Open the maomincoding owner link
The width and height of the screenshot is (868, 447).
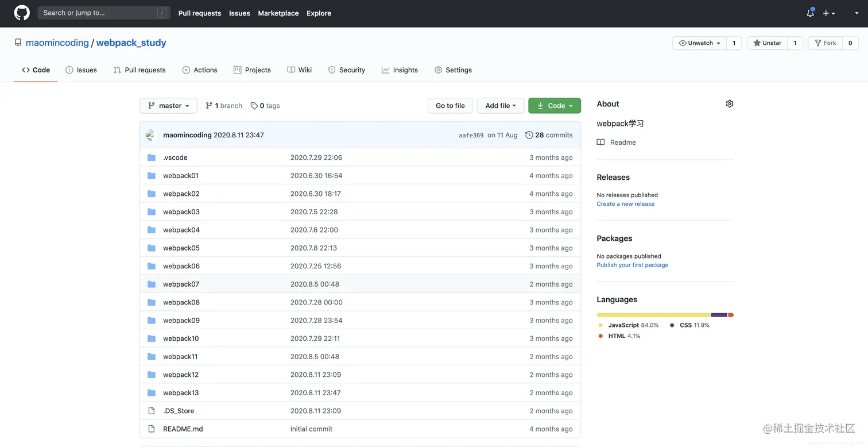57,43
